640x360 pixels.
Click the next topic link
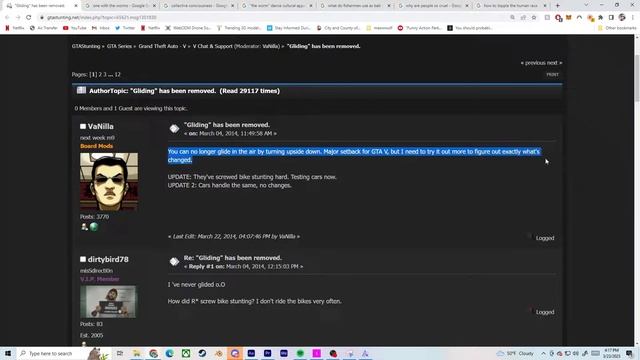(554, 63)
